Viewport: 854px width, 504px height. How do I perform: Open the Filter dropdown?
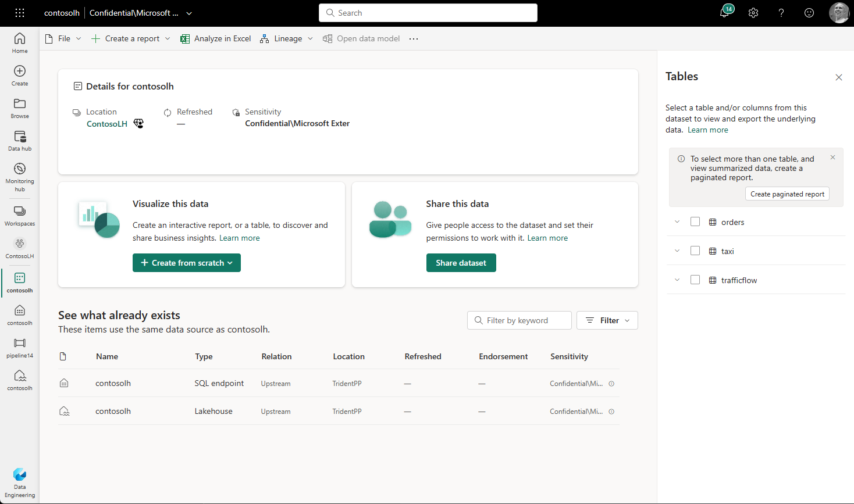pyautogui.click(x=607, y=320)
